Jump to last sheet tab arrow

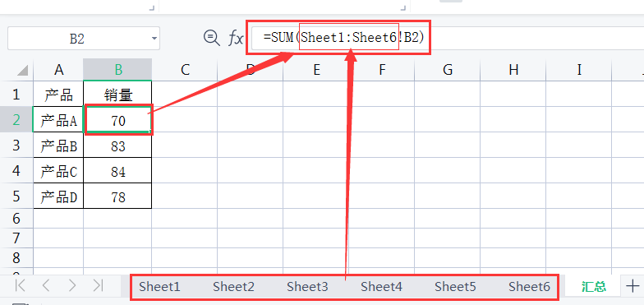coord(98,285)
